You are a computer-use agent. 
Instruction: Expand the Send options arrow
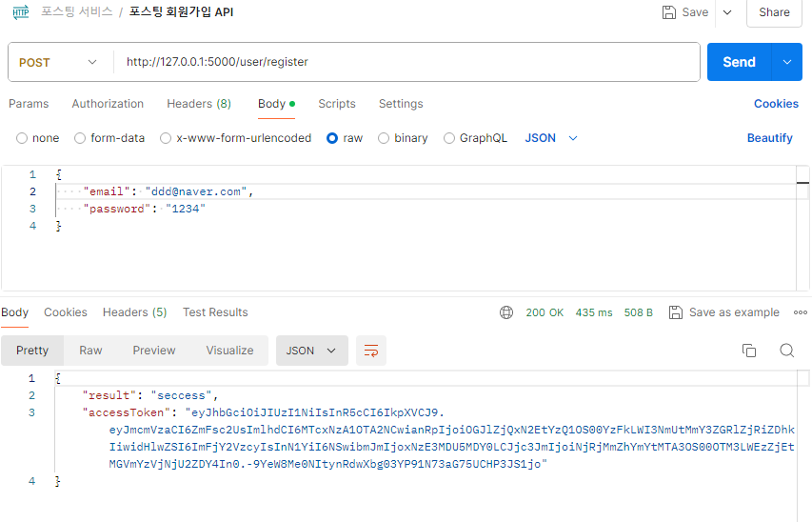click(x=786, y=62)
